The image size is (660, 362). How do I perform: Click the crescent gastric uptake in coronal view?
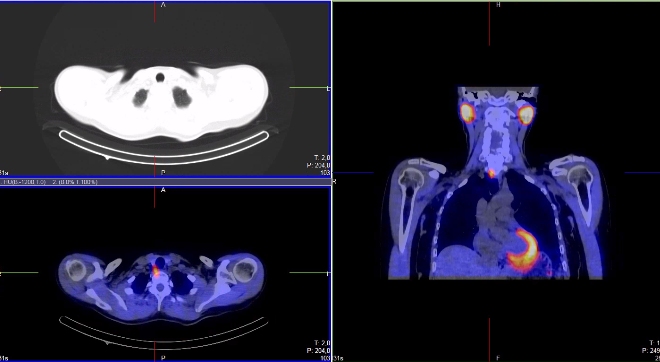[x=523, y=250]
